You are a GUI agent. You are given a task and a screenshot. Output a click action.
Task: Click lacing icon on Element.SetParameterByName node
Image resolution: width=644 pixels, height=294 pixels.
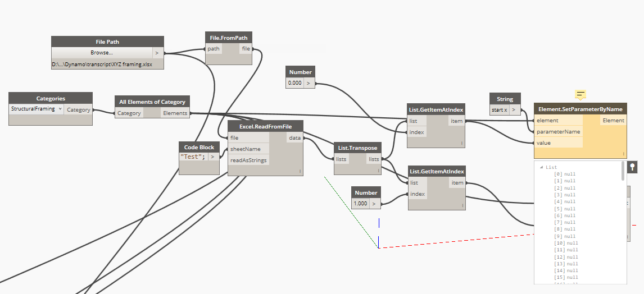pyautogui.click(x=623, y=154)
